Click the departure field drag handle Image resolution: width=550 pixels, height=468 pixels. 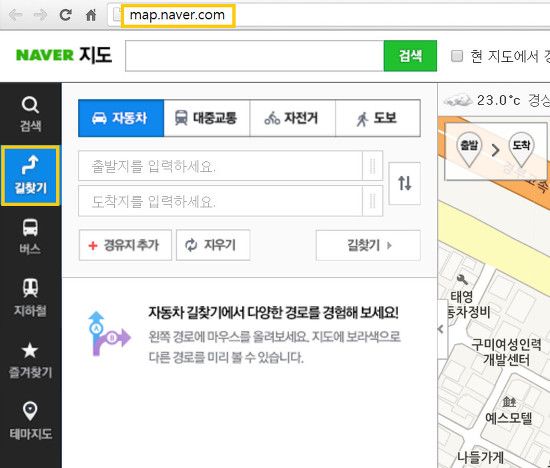click(x=373, y=166)
